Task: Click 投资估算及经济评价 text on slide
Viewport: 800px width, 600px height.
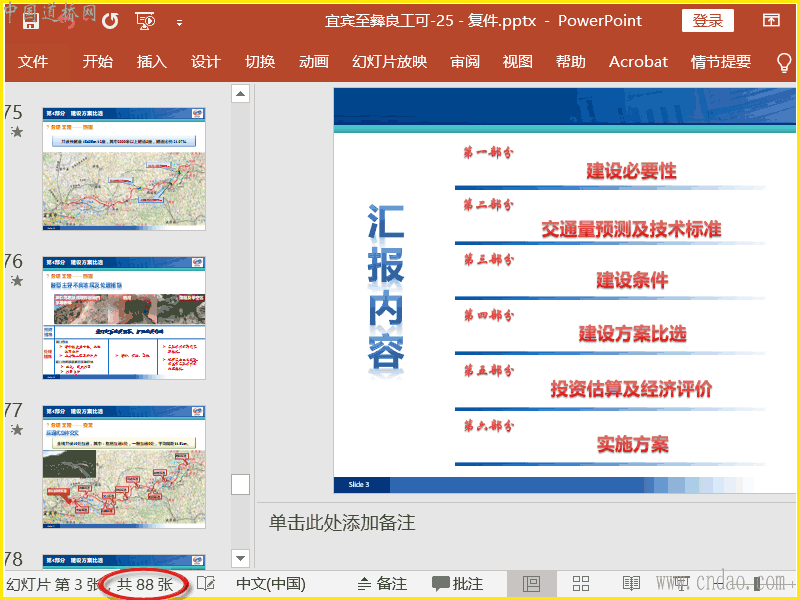Action: pyautogui.click(x=632, y=389)
